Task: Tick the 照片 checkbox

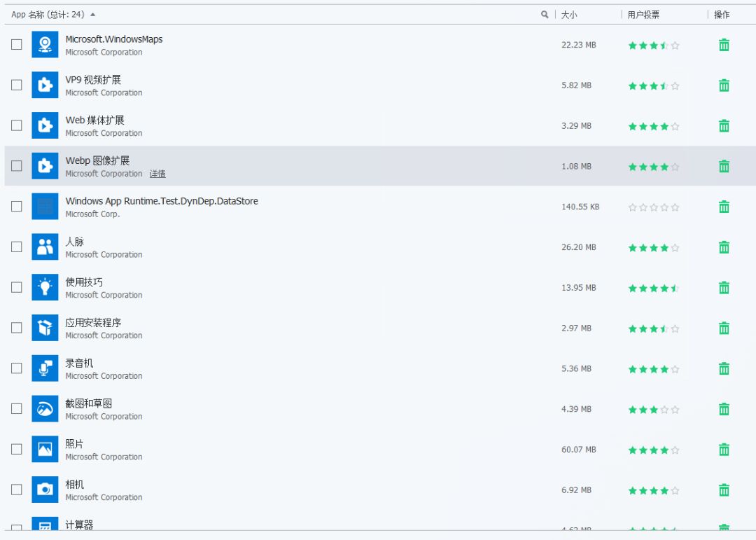Action: click(x=16, y=450)
